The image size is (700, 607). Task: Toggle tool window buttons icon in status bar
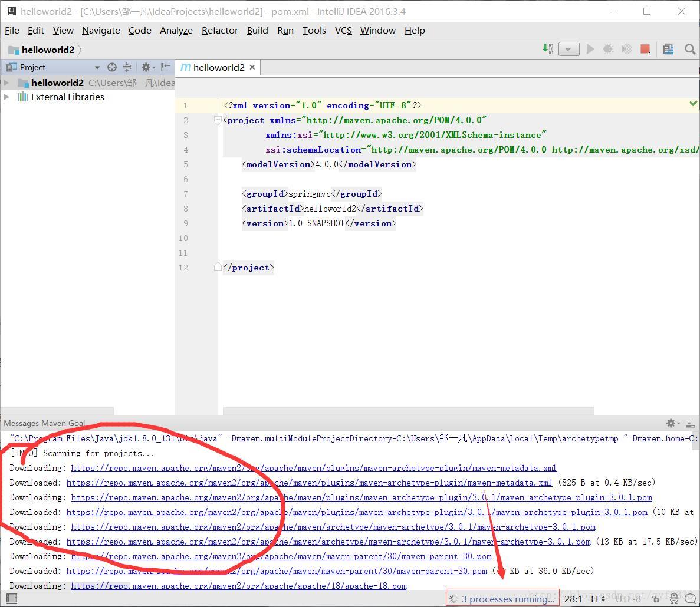click(x=12, y=599)
